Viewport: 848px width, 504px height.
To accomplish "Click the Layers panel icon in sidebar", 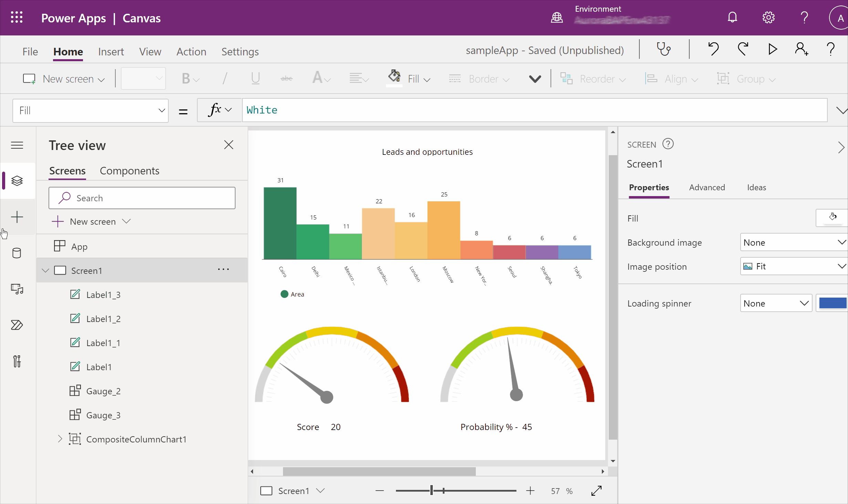I will 17,181.
